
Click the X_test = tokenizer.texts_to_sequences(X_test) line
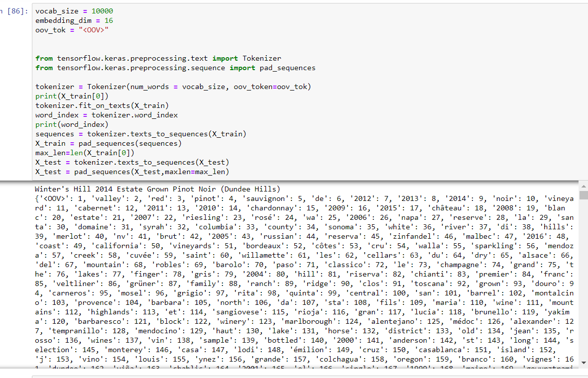point(132,162)
